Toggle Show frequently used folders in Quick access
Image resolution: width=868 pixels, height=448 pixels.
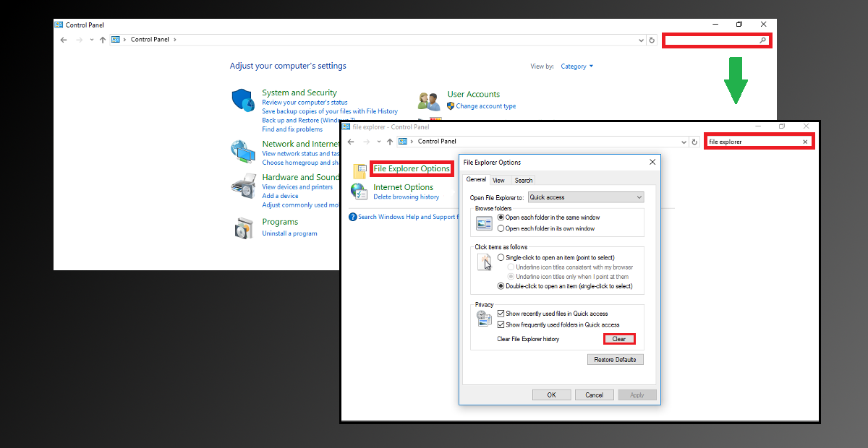(501, 324)
